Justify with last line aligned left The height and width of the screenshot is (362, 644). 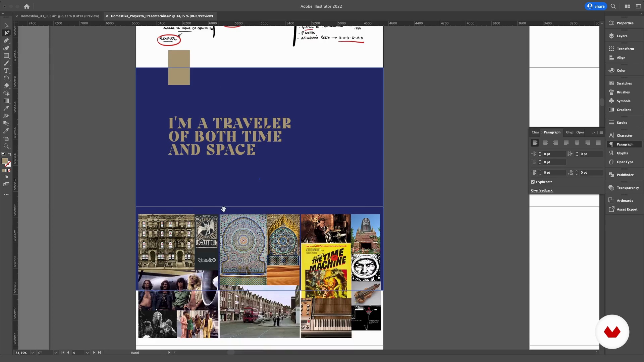click(567, 143)
